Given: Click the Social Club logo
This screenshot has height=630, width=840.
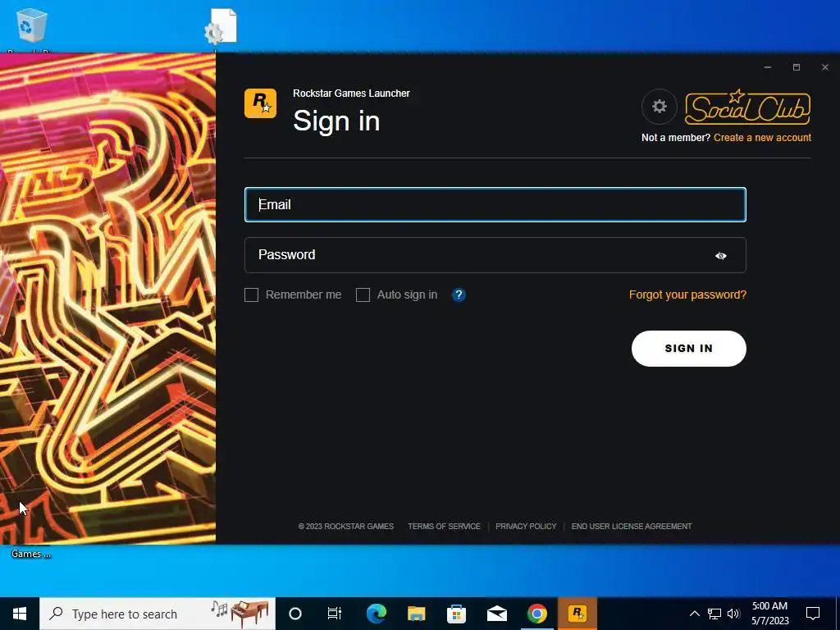Looking at the screenshot, I should click(747, 107).
